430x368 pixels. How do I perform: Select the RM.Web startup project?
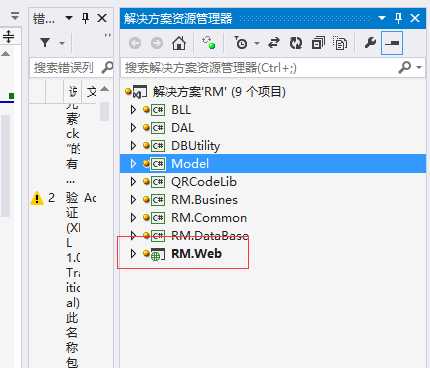(x=196, y=254)
